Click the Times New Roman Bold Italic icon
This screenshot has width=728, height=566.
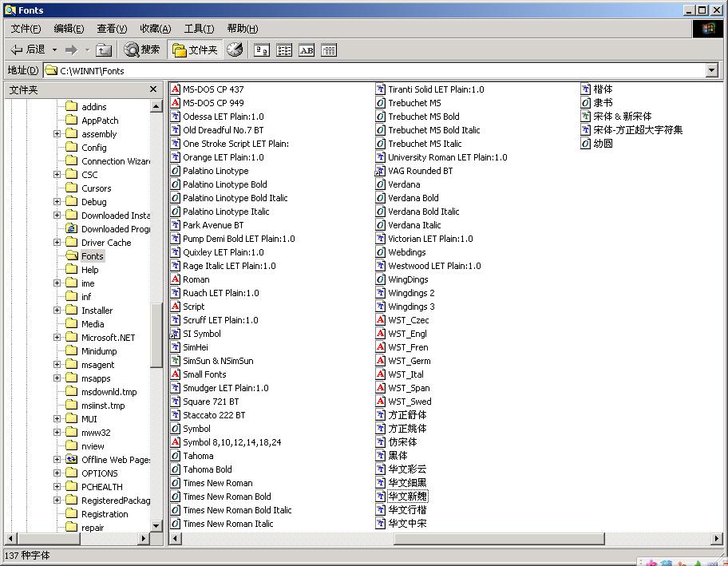tap(175, 510)
